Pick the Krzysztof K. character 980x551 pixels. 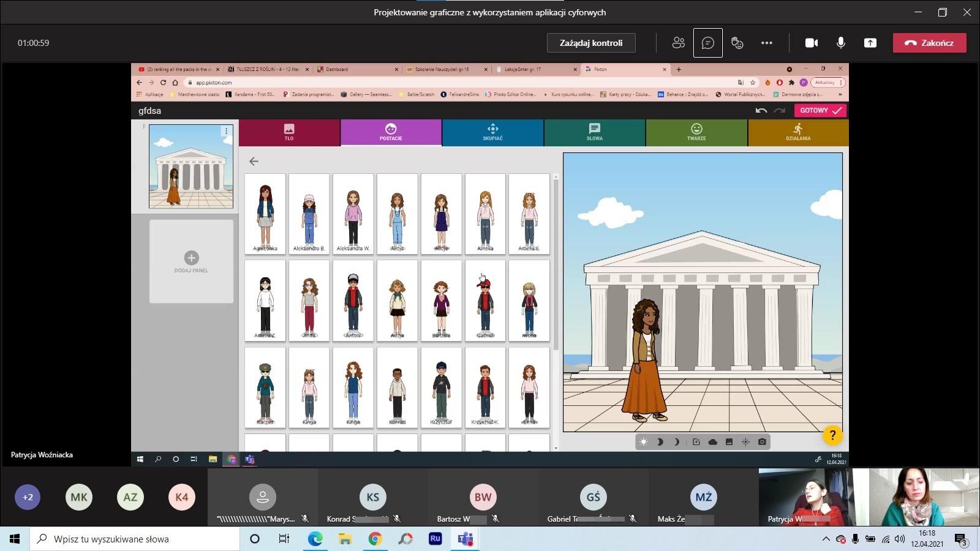(x=485, y=388)
